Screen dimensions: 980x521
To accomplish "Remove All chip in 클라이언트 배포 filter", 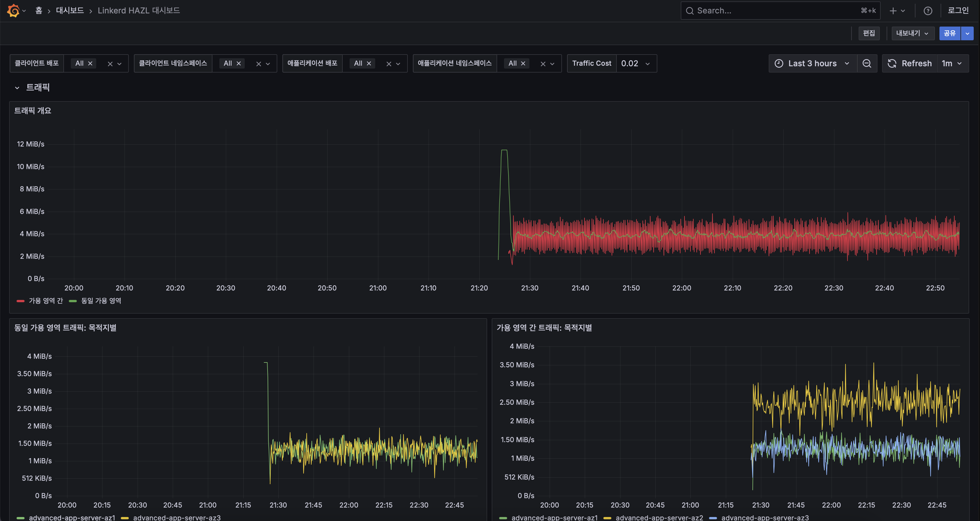I will click(90, 64).
